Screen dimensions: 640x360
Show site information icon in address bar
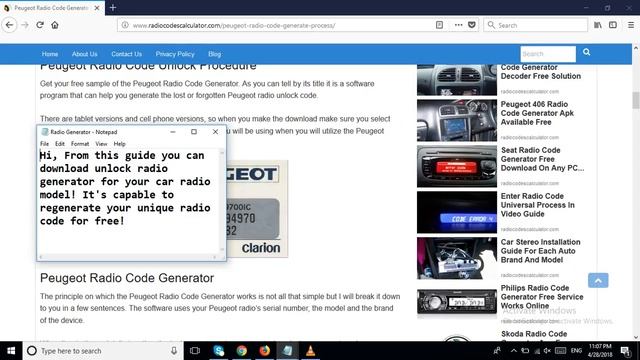[x=125, y=25]
